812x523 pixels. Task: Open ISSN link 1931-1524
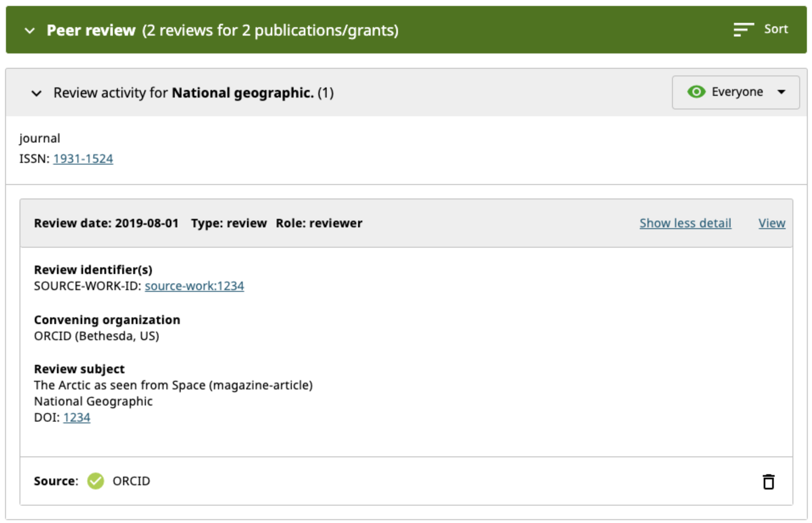(x=83, y=159)
